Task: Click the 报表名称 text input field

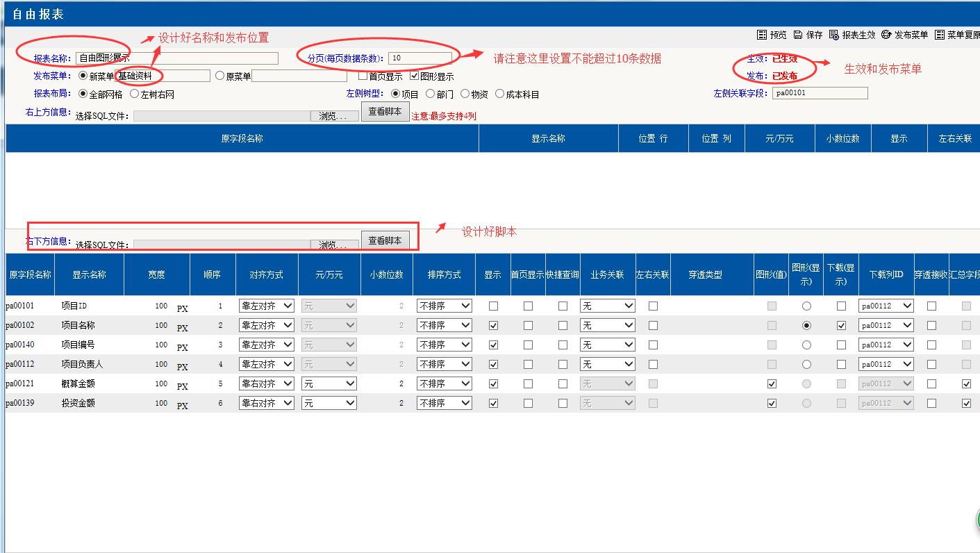Action: click(176, 58)
